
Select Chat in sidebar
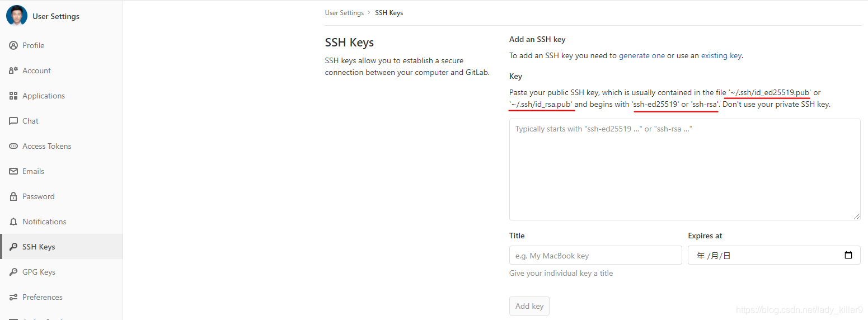click(x=62, y=121)
